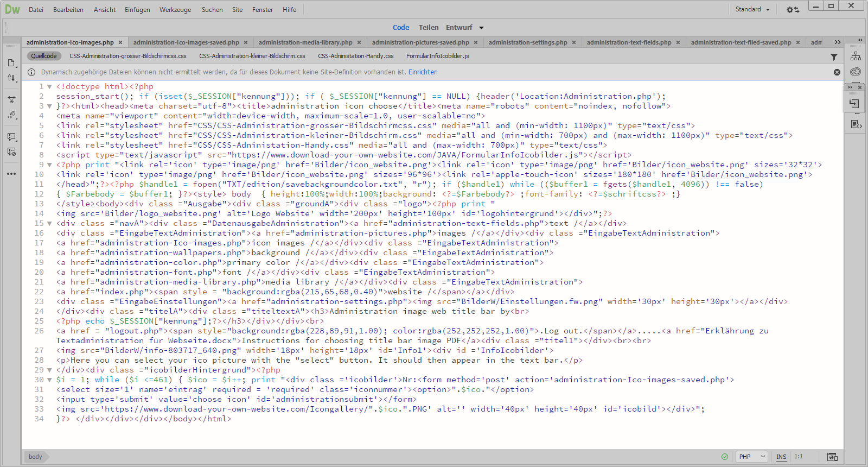Select body tag in tag selector
The height and width of the screenshot is (467, 868).
point(35,457)
